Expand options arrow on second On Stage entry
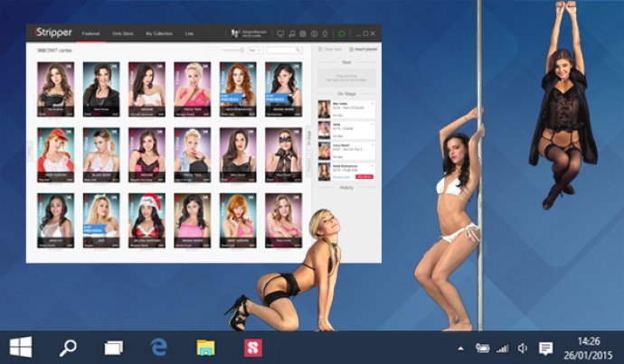 (373, 125)
